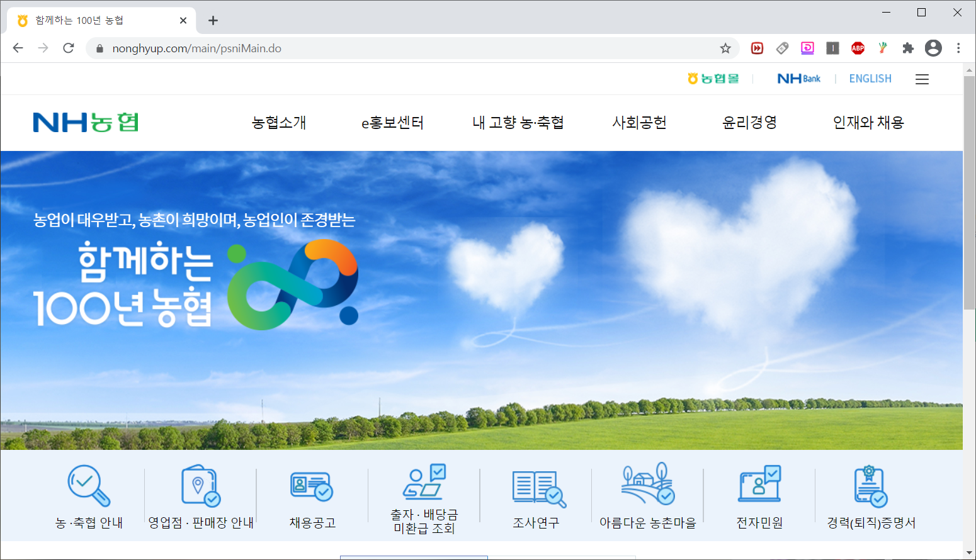Open the 영업점·판매장 안내 map icon

(201, 485)
